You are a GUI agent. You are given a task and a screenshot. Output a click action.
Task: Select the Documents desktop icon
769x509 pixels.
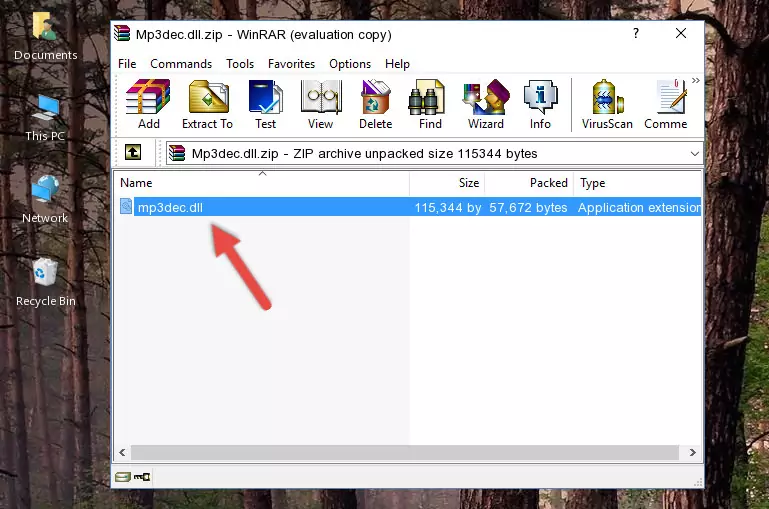coord(45,37)
